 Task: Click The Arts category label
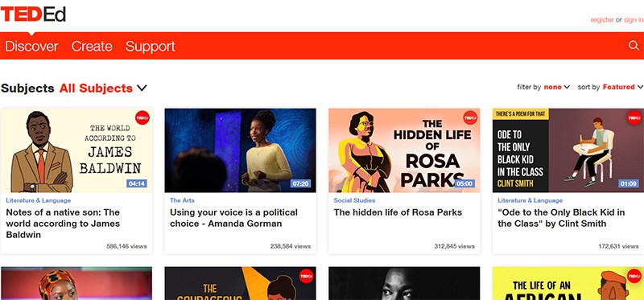coord(182,200)
